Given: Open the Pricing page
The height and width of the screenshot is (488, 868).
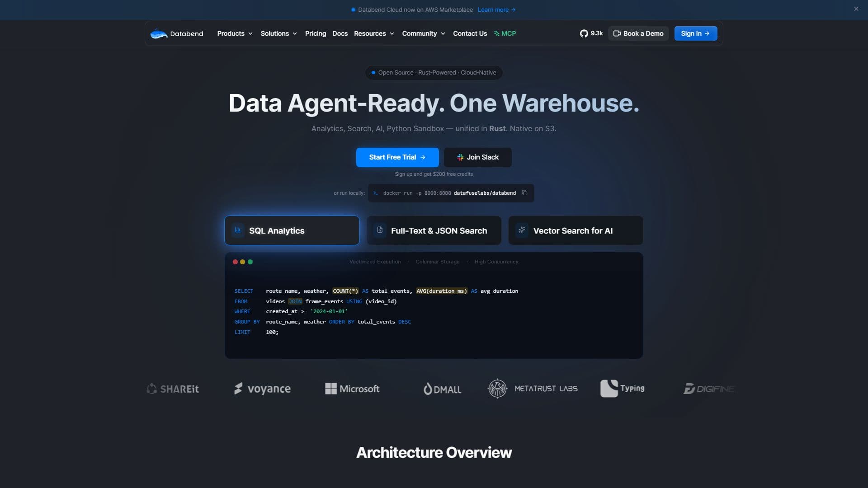Looking at the screenshot, I should point(316,33).
